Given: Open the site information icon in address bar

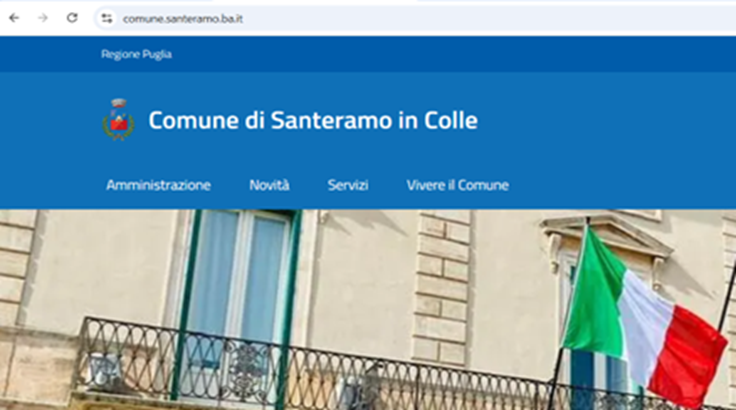Looking at the screenshot, I should 107,18.
